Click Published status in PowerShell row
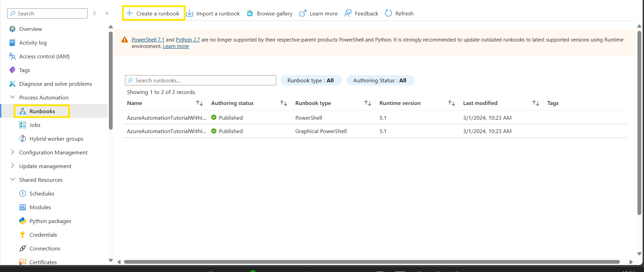644x272 pixels. pos(227,118)
